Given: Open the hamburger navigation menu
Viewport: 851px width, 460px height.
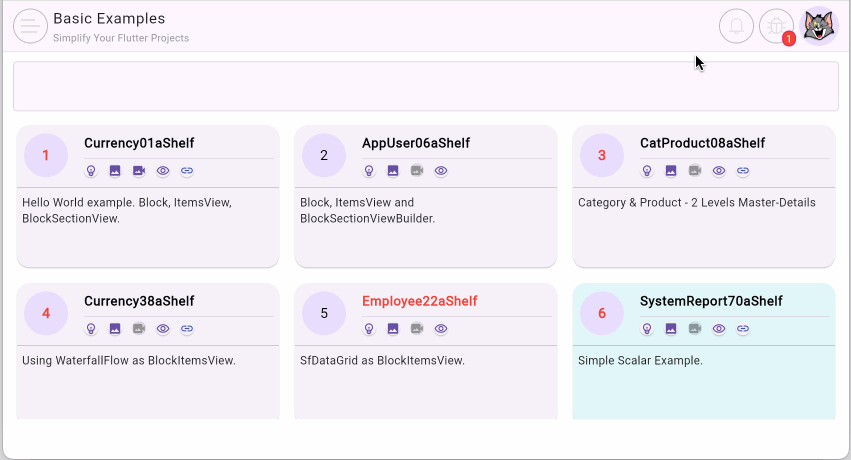Looking at the screenshot, I should coord(30,26).
